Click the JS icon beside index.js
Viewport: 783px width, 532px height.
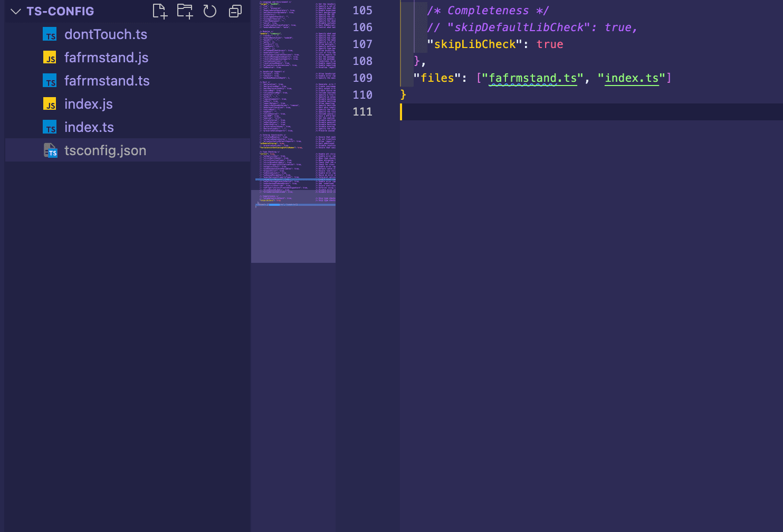(x=50, y=104)
